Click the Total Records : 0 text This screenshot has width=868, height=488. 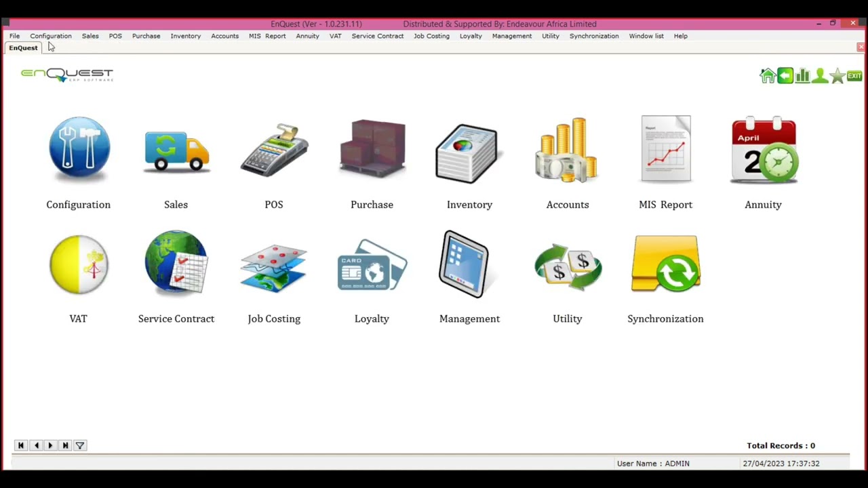point(781,446)
